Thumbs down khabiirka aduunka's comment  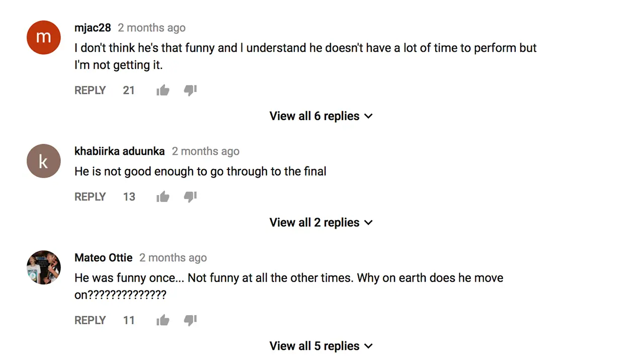click(x=190, y=197)
